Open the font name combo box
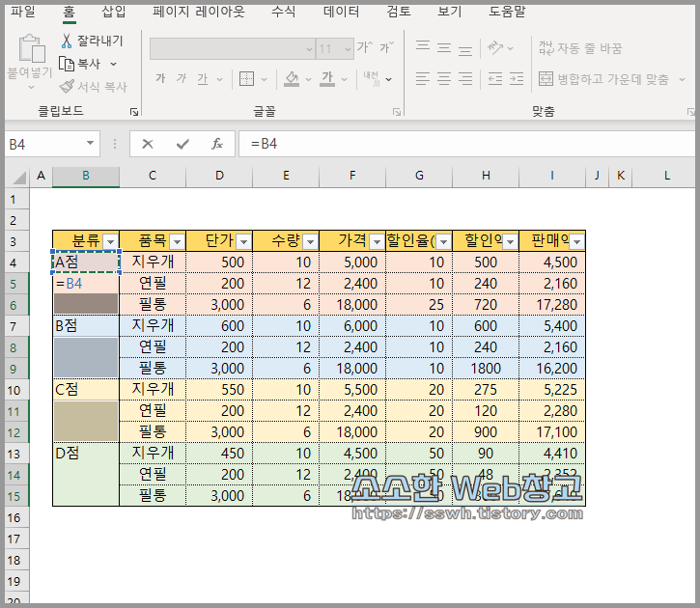The height and width of the screenshot is (608, 700). tap(233, 48)
